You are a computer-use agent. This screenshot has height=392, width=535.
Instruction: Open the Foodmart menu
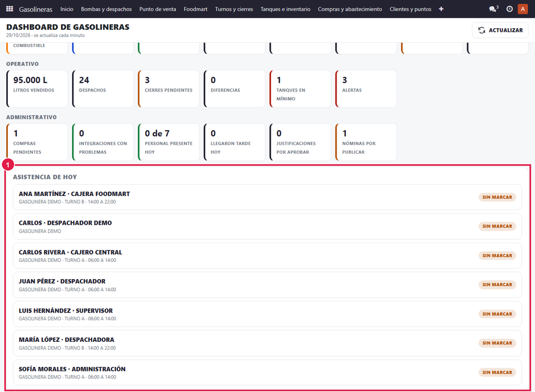[x=195, y=9]
